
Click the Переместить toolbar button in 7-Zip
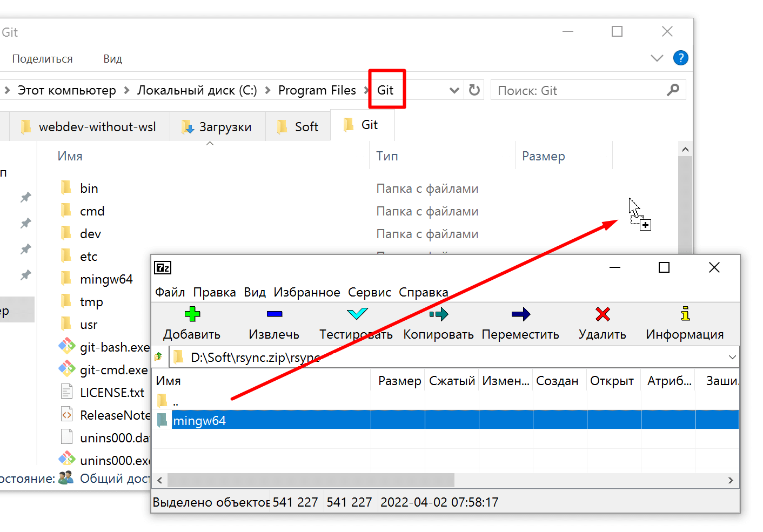(520, 324)
